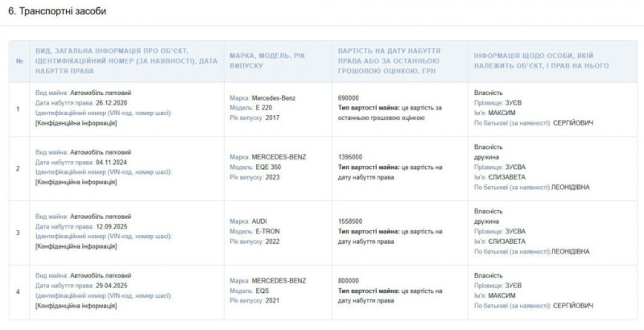Click the acquisition date 26.12.2020

click(113, 103)
